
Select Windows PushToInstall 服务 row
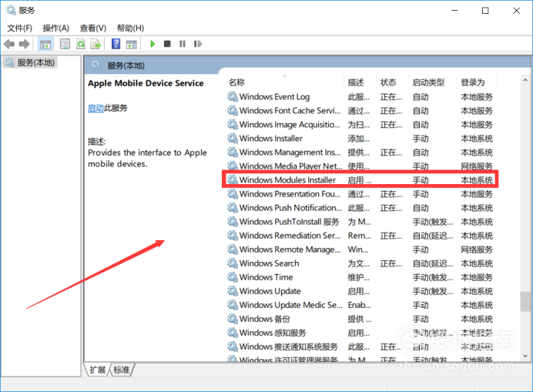pyautogui.click(x=360, y=222)
